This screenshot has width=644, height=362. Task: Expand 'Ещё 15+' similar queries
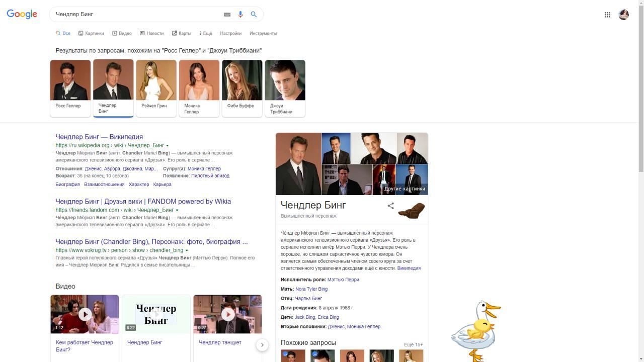[x=413, y=344]
